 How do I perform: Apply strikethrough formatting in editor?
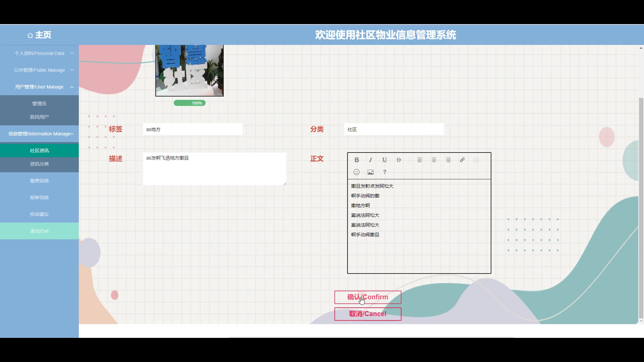pos(398,160)
